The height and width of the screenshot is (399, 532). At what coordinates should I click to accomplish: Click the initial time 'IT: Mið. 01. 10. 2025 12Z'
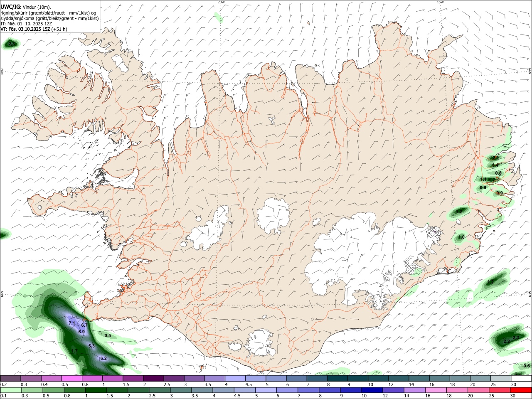pyautogui.click(x=26, y=24)
